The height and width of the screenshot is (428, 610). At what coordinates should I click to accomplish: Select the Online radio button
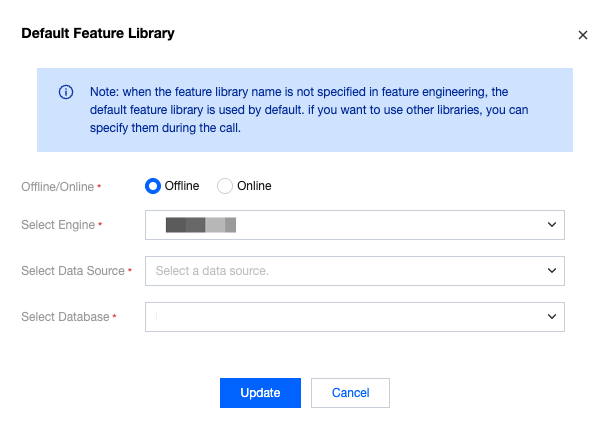tap(225, 186)
